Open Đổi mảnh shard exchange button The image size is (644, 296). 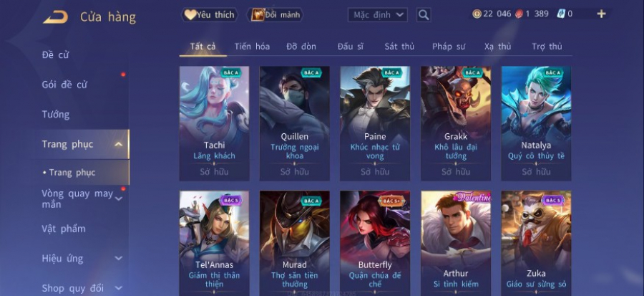pyautogui.click(x=275, y=15)
